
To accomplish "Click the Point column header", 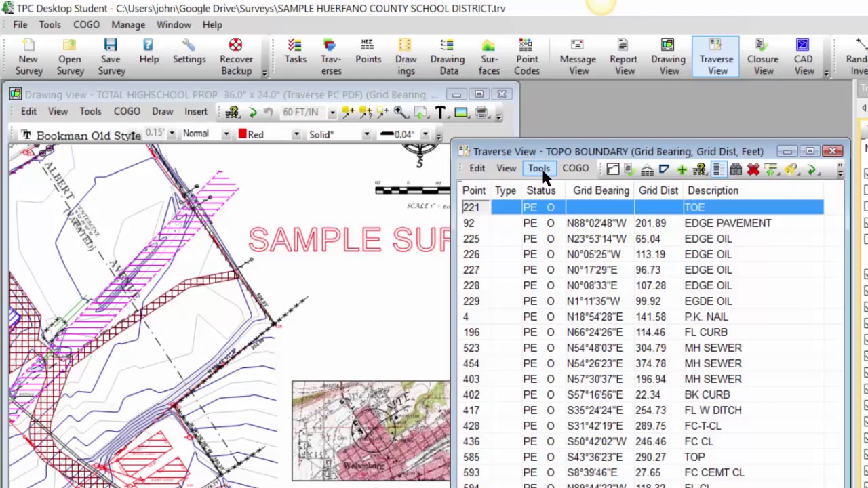I will point(474,190).
